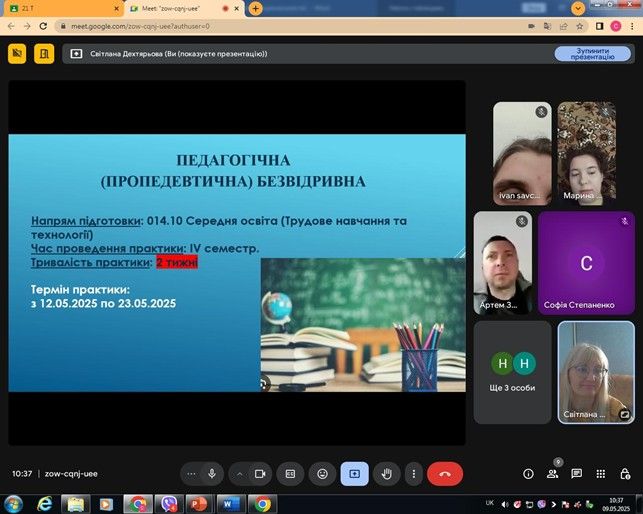Open a new browser tab with plus button

pyautogui.click(x=256, y=8)
